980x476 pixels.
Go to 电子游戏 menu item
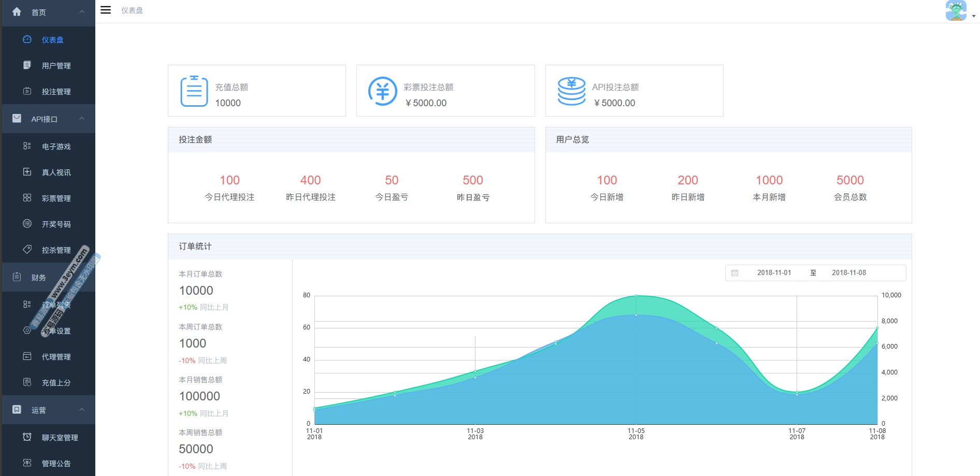click(56, 147)
